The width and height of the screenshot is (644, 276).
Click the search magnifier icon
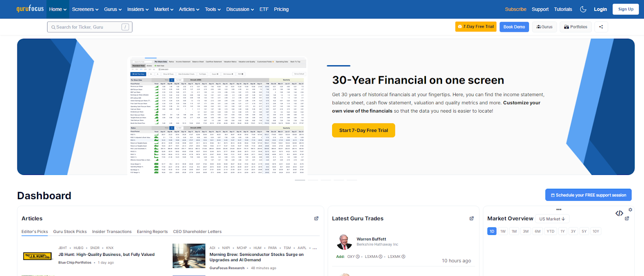point(54,27)
